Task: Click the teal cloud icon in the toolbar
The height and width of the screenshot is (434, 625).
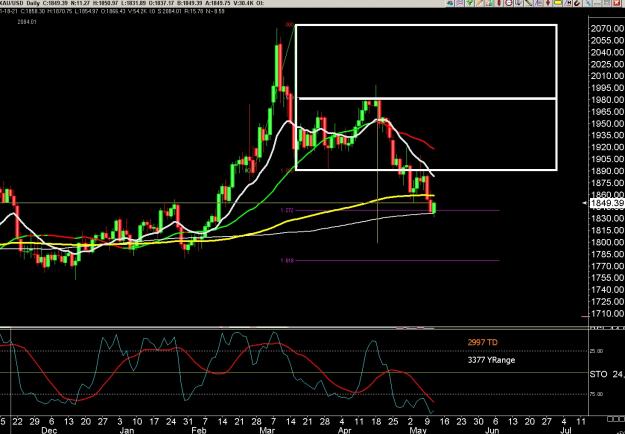Action: (450, 3)
